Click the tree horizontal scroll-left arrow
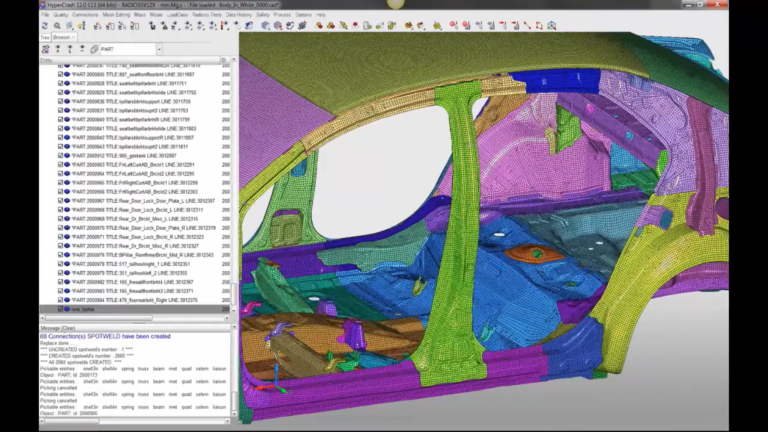This screenshot has width=768, height=432. coord(43,318)
